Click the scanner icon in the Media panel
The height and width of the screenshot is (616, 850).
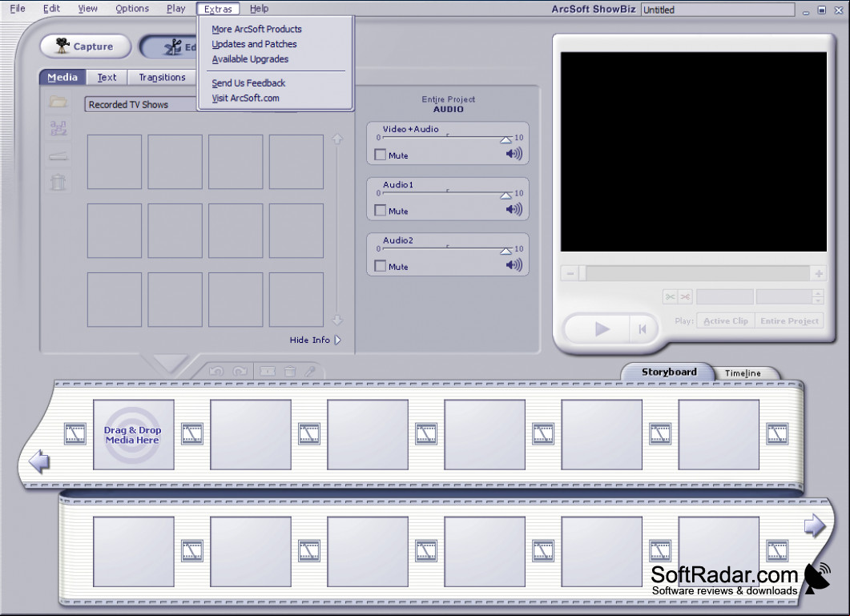tap(58, 156)
